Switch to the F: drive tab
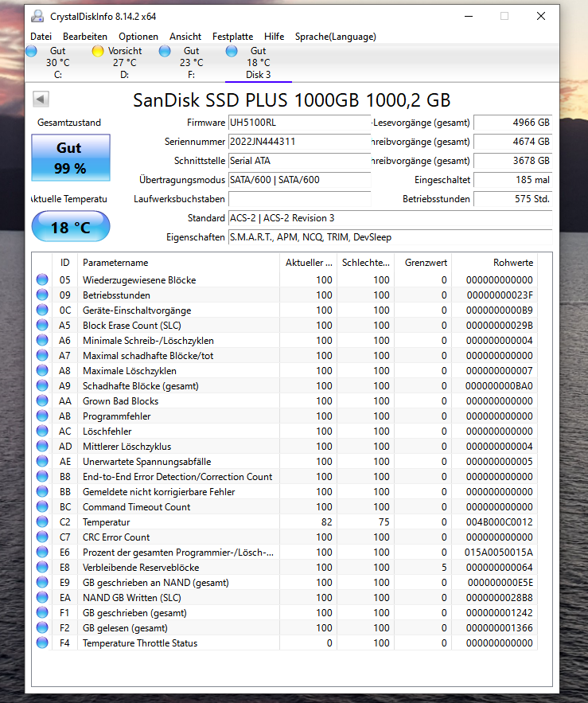 (x=192, y=63)
